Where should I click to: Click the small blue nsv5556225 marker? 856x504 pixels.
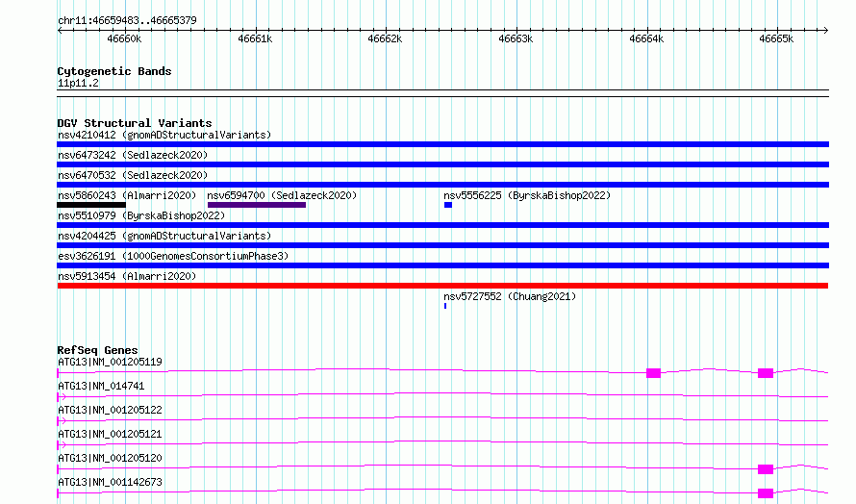click(x=447, y=205)
